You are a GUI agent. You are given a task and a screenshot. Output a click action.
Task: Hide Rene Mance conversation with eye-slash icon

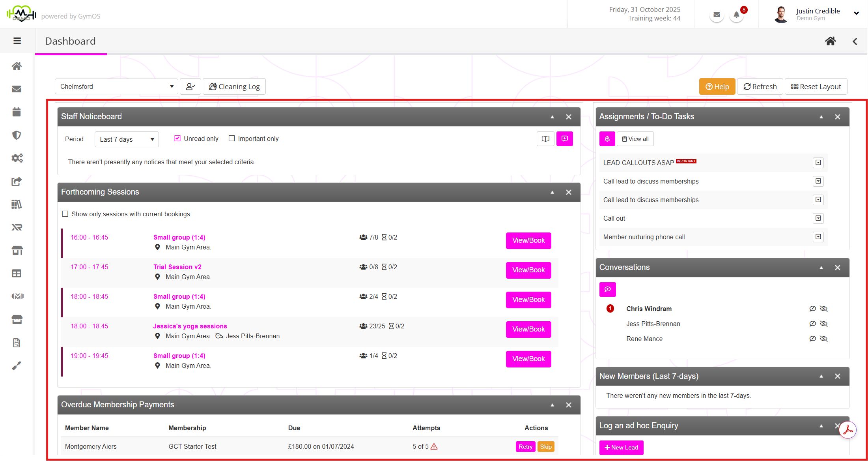point(823,339)
